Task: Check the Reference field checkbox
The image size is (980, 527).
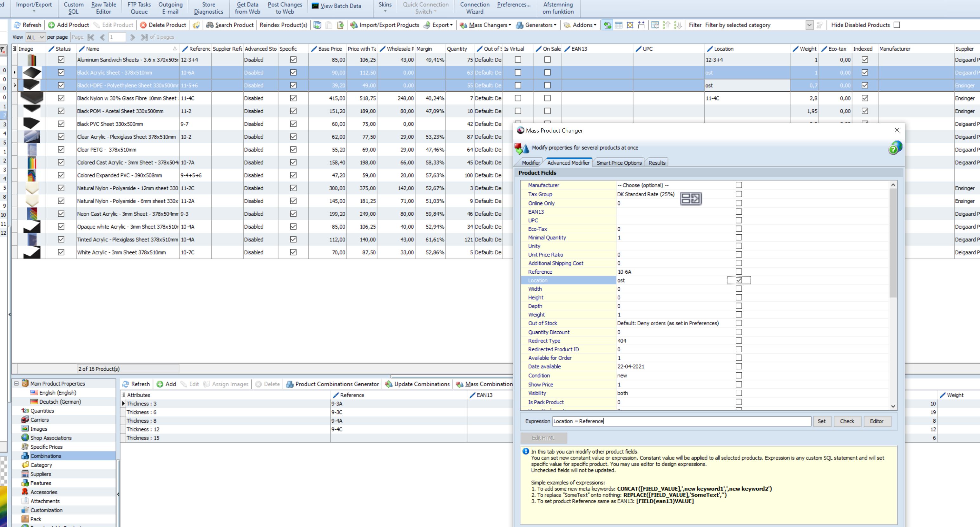Action: (x=739, y=271)
